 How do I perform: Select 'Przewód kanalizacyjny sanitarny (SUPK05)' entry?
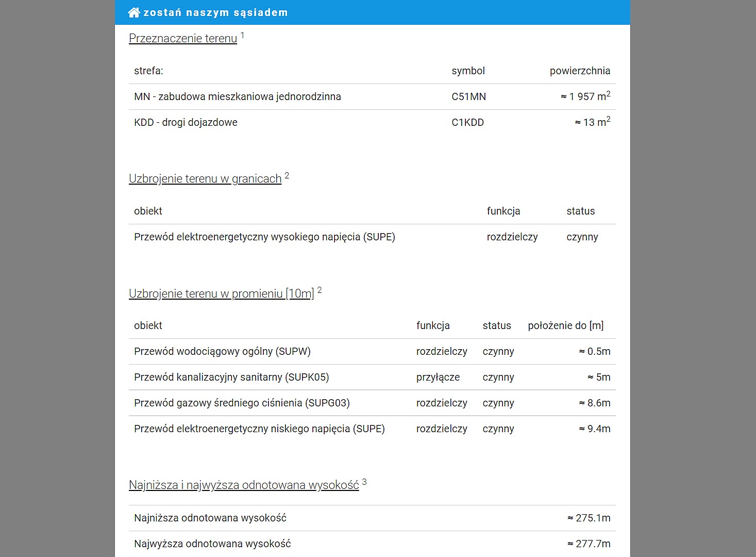231,377
